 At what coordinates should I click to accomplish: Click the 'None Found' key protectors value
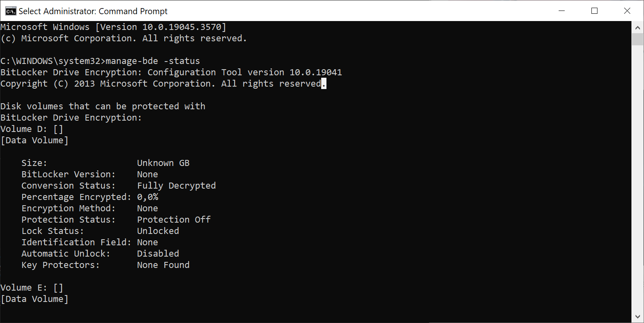[163, 265]
